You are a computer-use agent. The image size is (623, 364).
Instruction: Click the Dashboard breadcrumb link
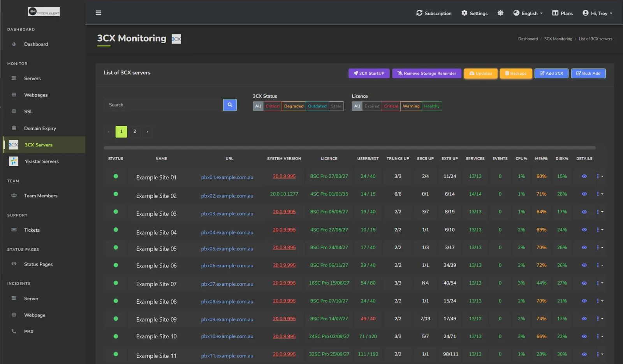528,39
